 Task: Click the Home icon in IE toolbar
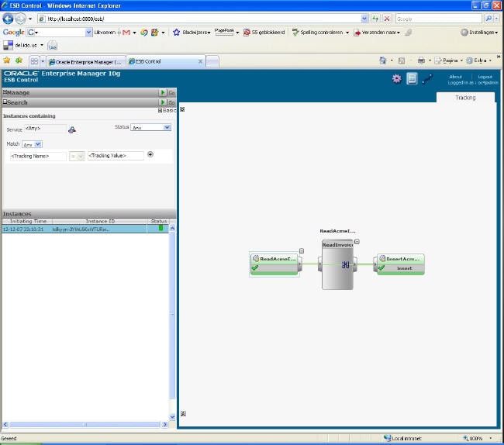383,60
